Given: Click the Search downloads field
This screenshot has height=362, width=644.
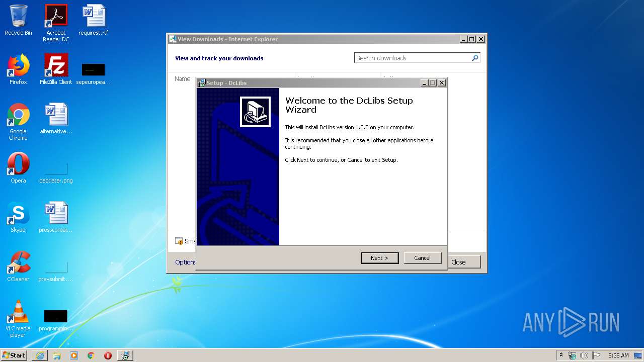Looking at the screenshot, I should point(413,58).
